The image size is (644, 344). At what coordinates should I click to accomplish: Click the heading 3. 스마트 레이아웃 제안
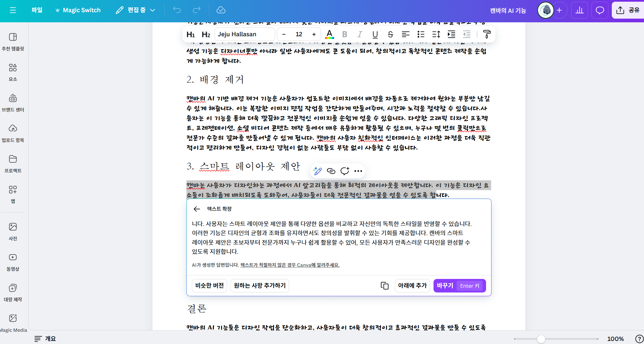click(243, 166)
